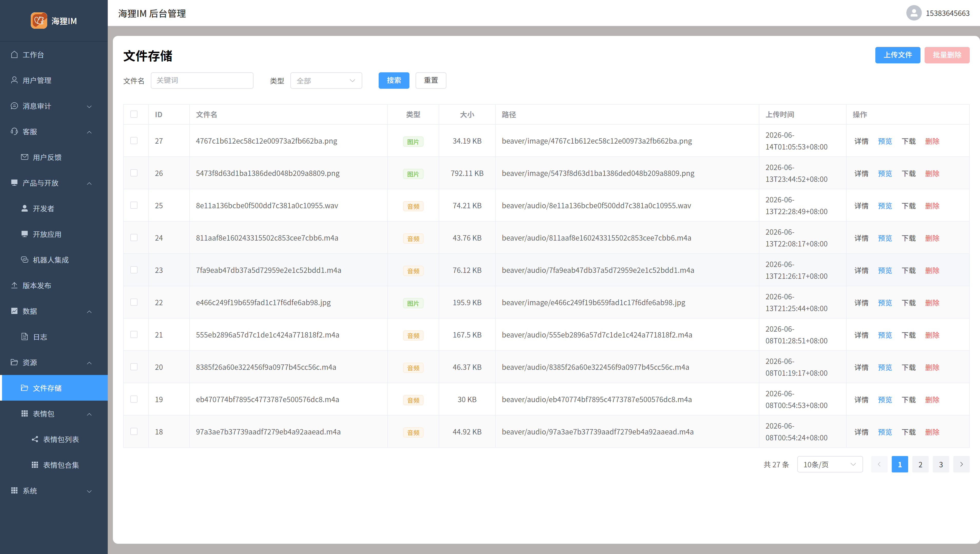Click 预览 link for file ID 25
The height and width of the screenshot is (554, 980).
[x=885, y=205]
